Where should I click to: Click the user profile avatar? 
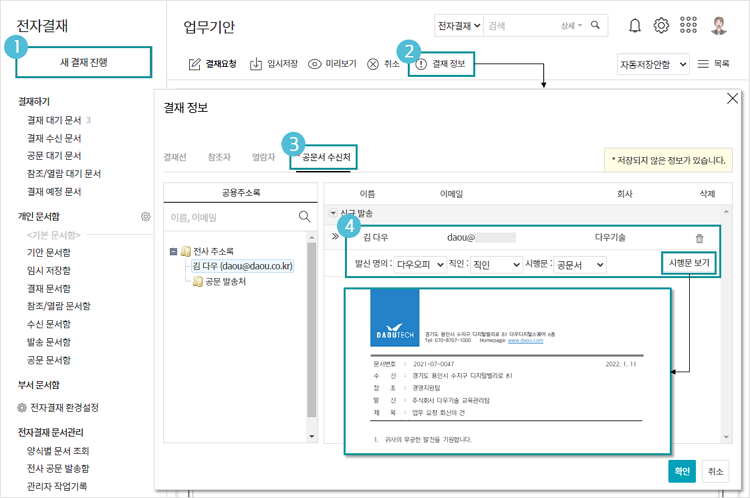click(719, 26)
